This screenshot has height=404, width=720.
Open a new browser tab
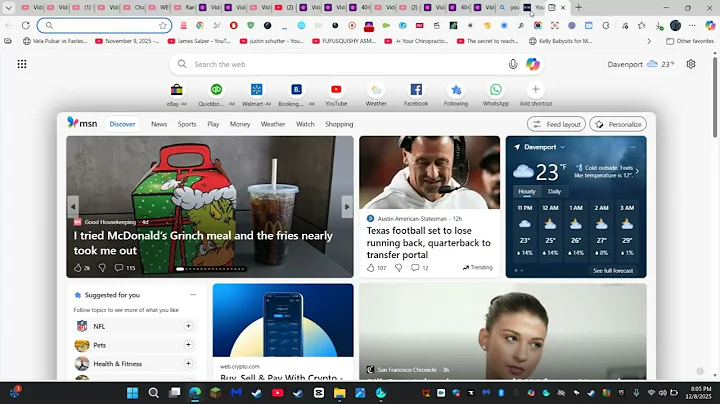tap(579, 7)
